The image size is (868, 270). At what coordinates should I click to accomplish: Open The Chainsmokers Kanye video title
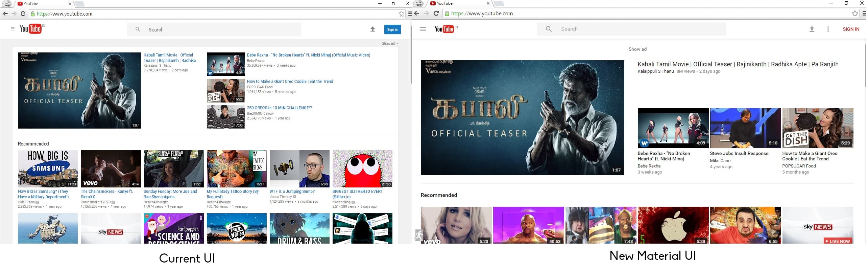107,194
